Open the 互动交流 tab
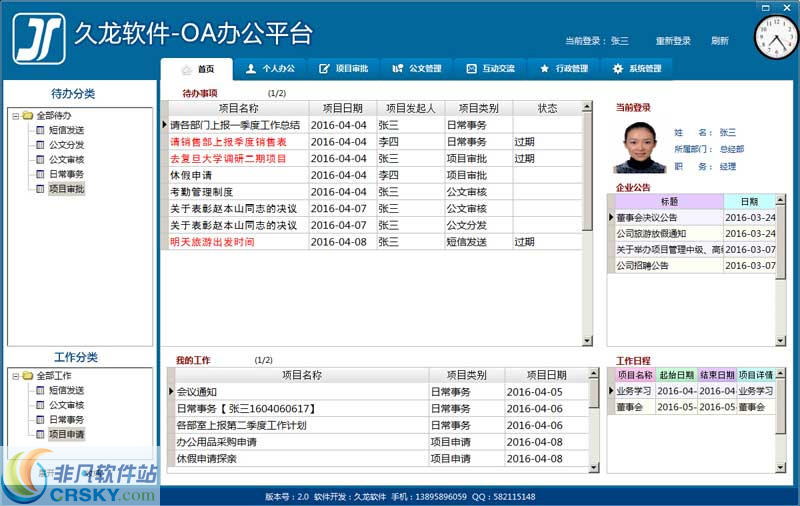 (490, 68)
